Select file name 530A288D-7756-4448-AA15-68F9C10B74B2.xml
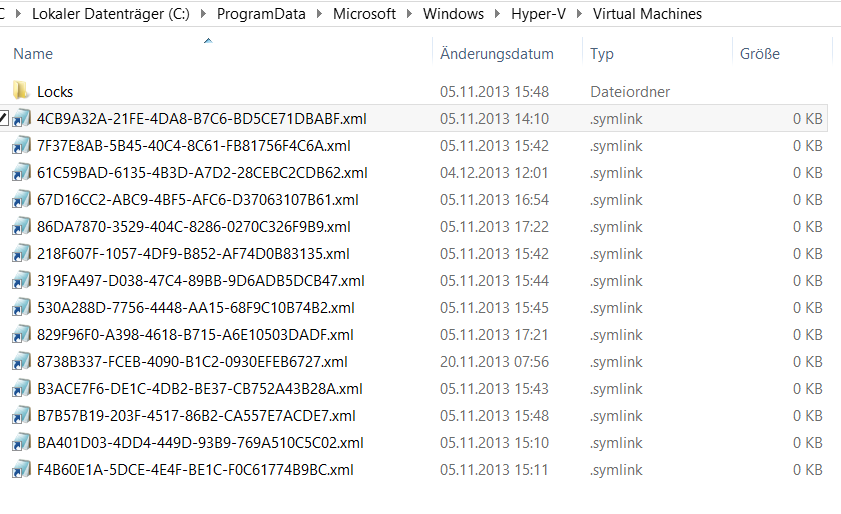Image resolution: width=841 pixels, height=514 pixels. [x=196, y=307]
